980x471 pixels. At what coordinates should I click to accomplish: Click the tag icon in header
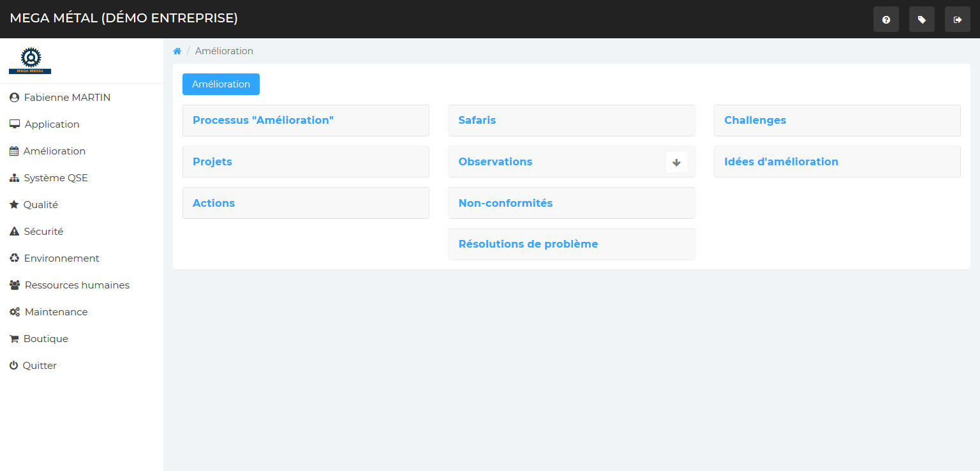[x=921, y=20]
